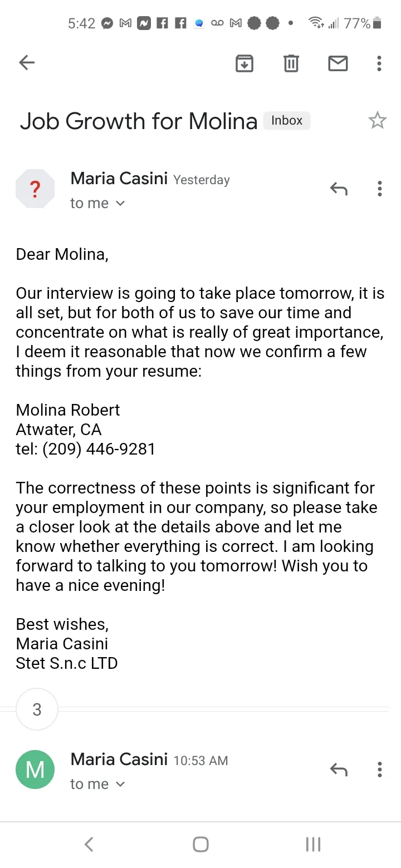
Task: Tap the Inbox label chip
Action: (287, 121)
